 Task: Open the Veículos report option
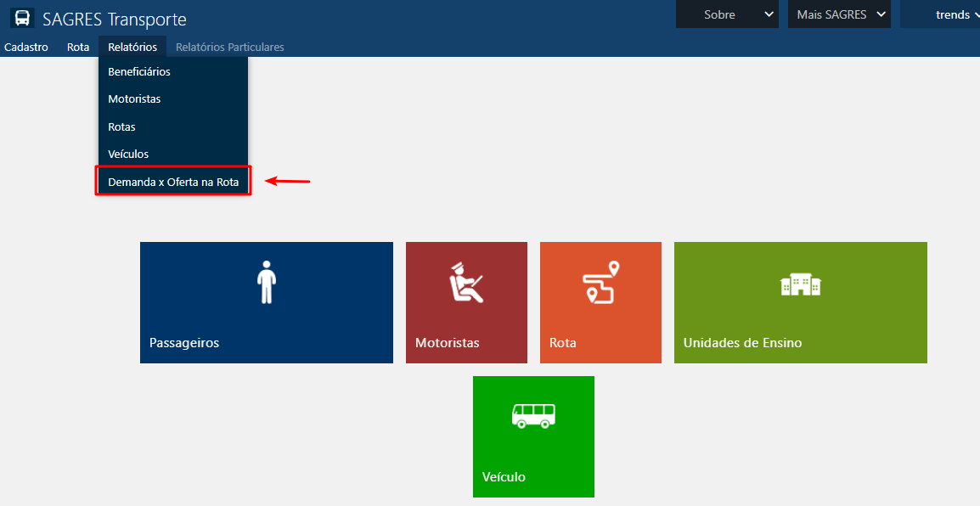[128, 154]
